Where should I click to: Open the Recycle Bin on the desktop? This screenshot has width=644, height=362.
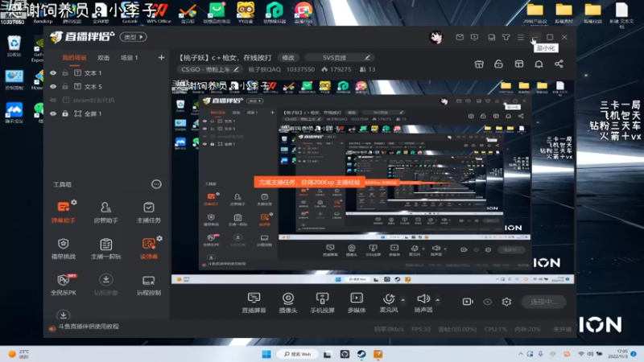click(14, 47)
